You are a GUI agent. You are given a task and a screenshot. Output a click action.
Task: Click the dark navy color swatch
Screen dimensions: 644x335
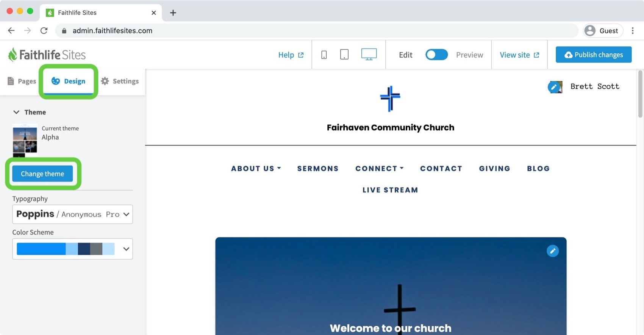tap(84, 249)
